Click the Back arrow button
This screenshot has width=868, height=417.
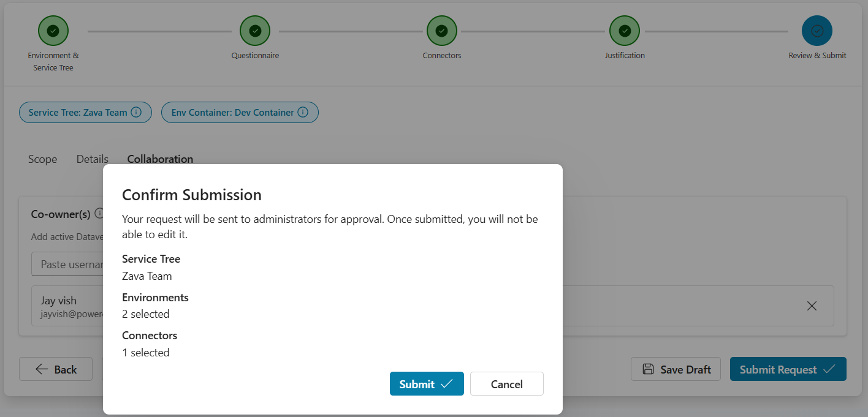pyautogui.click(x=56, y=369)
